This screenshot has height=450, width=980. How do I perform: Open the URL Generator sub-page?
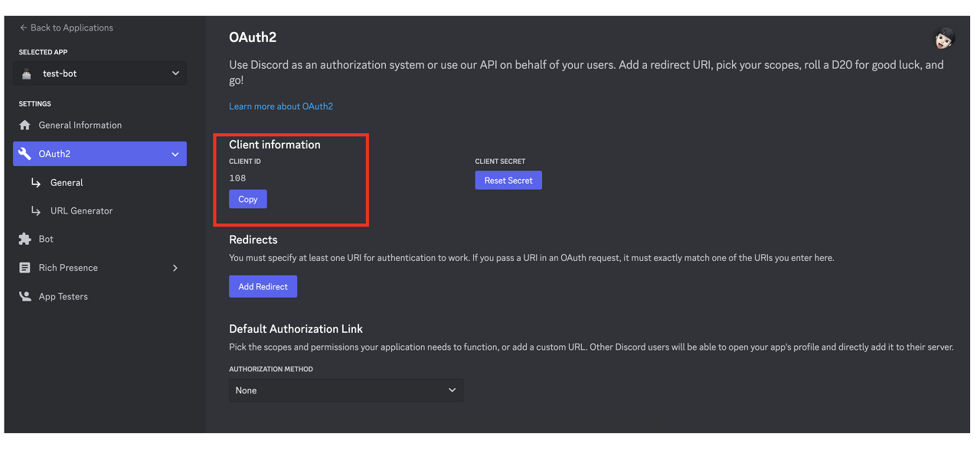click(81, 211)
